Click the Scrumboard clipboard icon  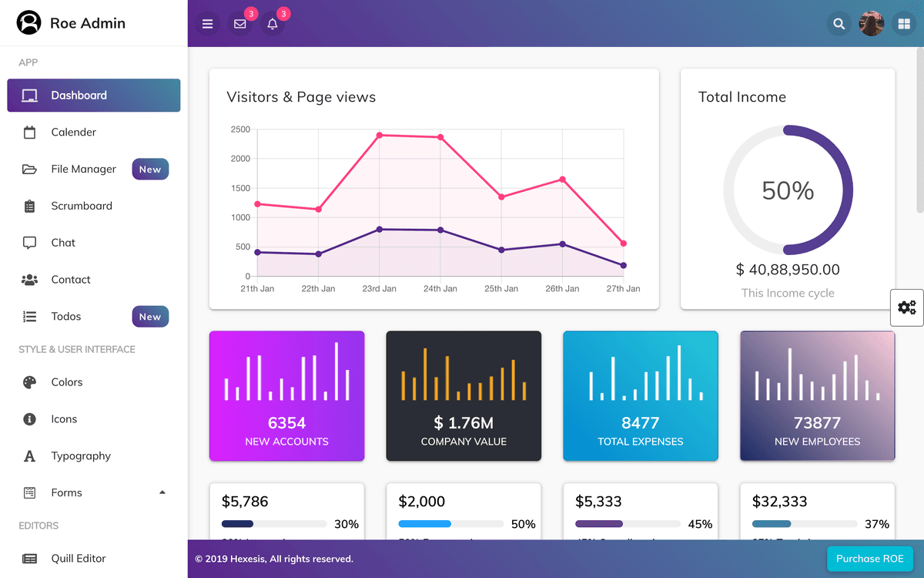[30, 207]
